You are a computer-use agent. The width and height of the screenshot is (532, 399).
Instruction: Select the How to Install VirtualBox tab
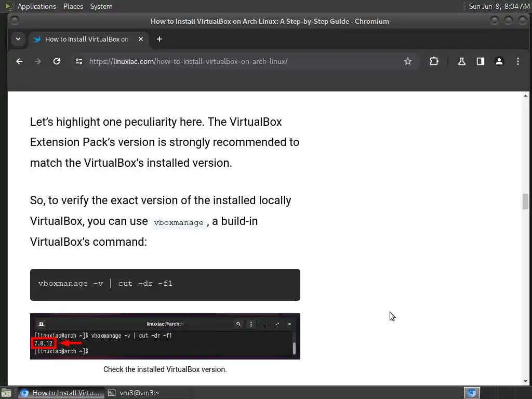pos(87,39)
